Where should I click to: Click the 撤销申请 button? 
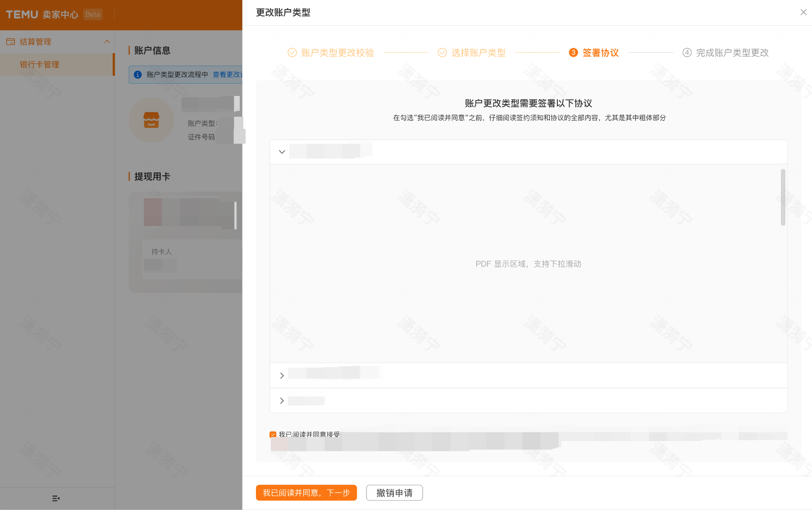tap(394, 492)
